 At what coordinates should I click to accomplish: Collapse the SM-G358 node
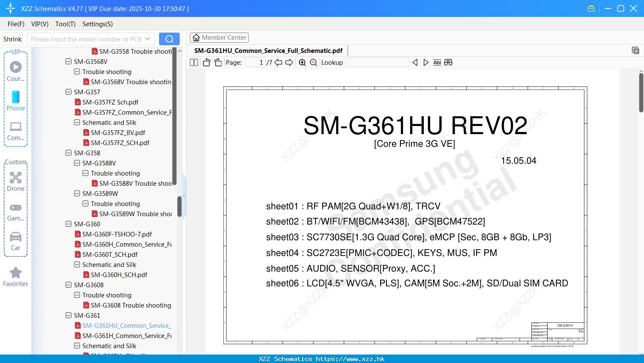[x=69, y=153]
